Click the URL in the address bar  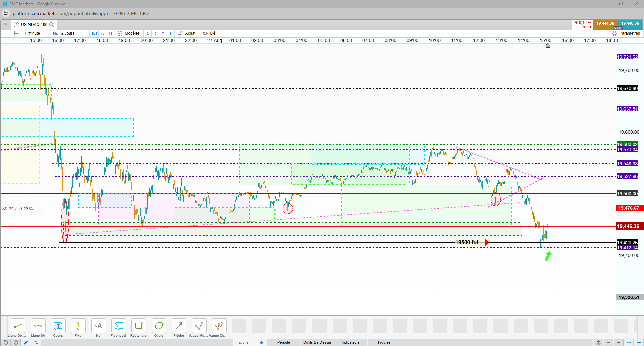80,13
